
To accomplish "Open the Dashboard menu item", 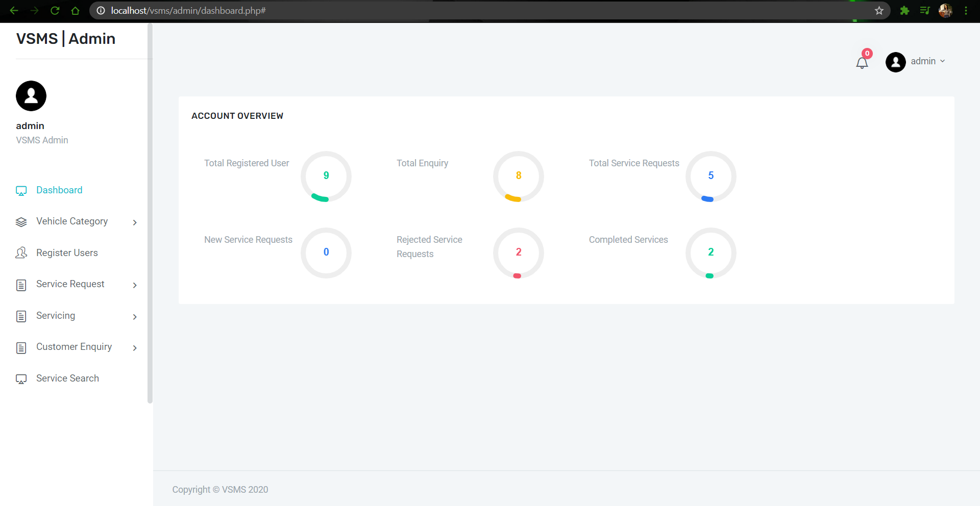I will [x=59, y=190].
